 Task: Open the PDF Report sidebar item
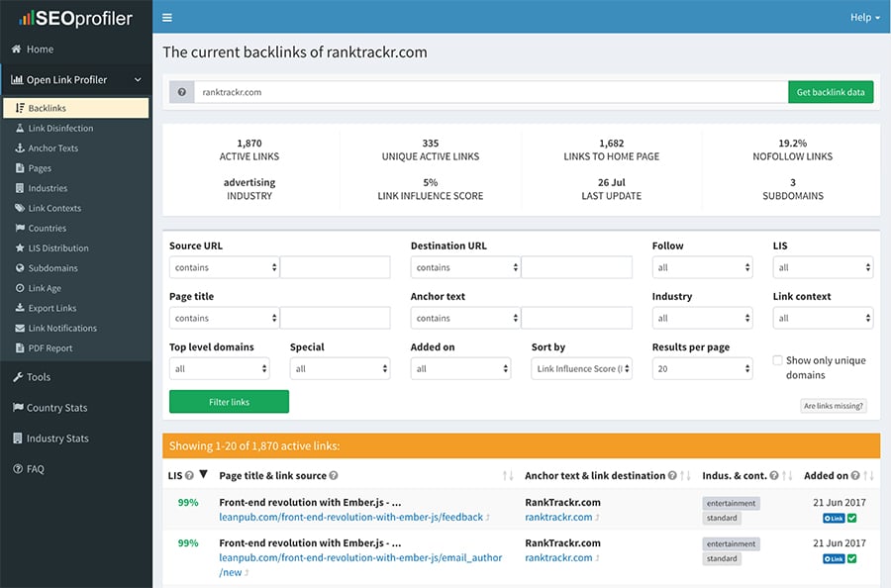[49, 348]
